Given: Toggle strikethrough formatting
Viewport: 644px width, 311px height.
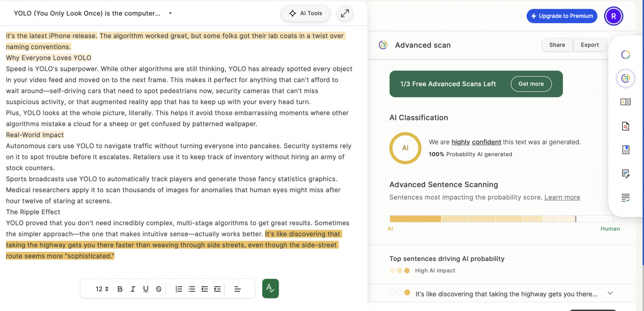Looking at the screenshot, I should coord(159,289).
